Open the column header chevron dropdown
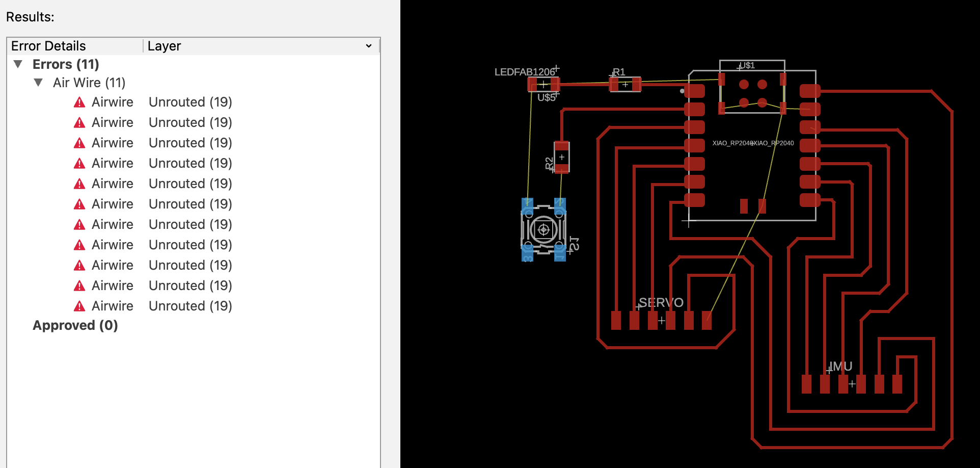 (369, 46)
